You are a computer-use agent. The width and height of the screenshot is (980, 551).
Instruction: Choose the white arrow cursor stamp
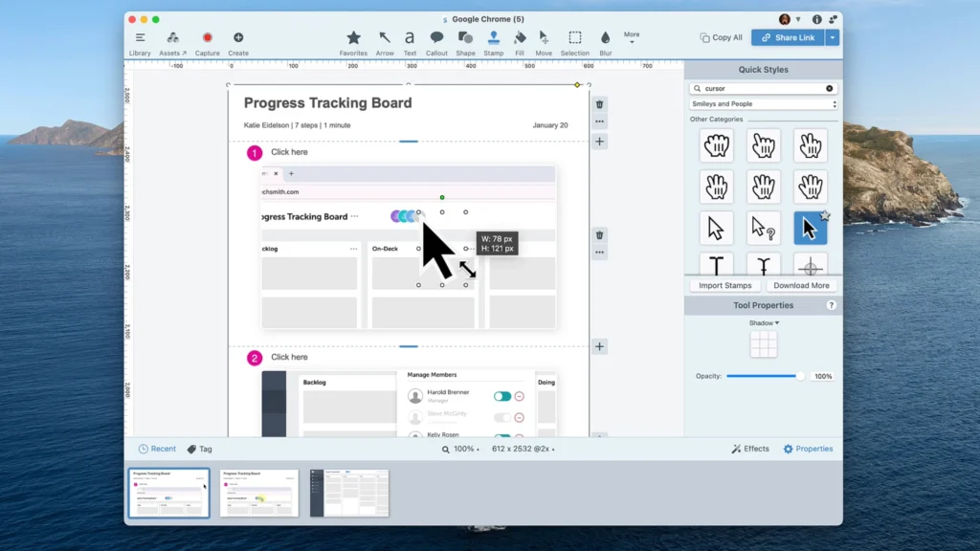[x=716, y=228]
